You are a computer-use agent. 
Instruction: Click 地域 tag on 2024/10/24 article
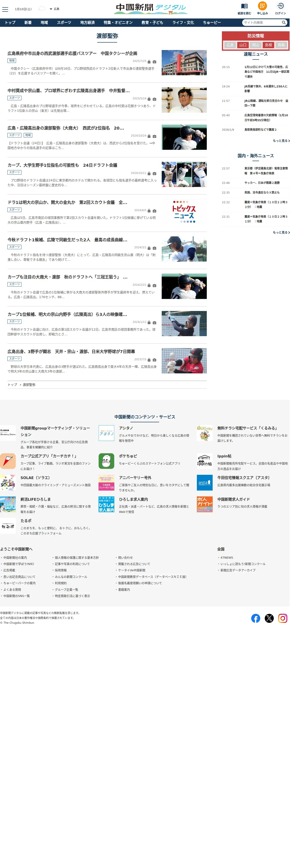click(28, 135)
